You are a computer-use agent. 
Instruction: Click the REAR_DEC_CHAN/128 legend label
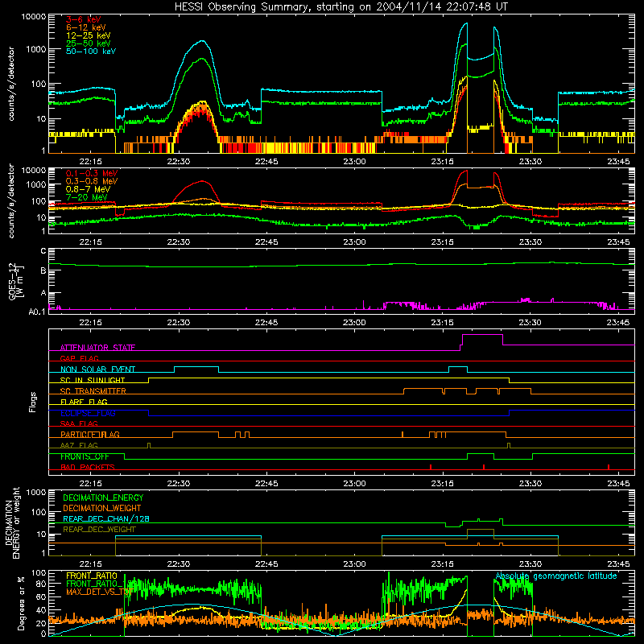tap(106, 519)
